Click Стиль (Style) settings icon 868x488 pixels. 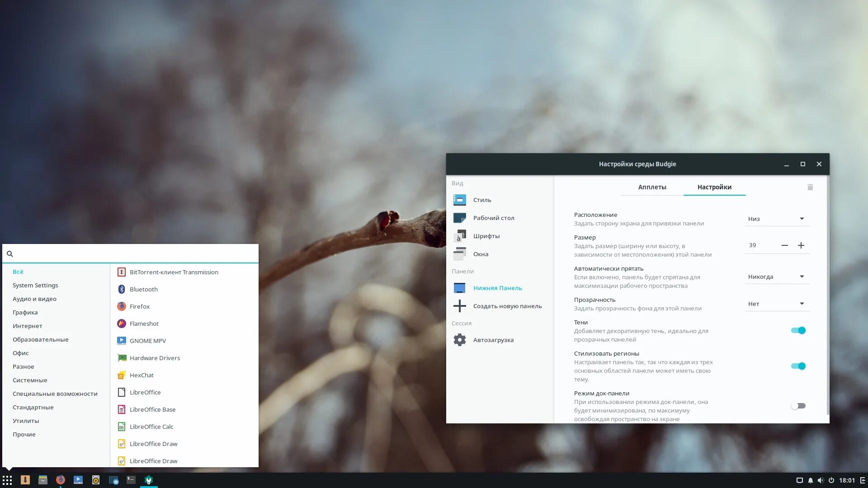tap(460, 199)
